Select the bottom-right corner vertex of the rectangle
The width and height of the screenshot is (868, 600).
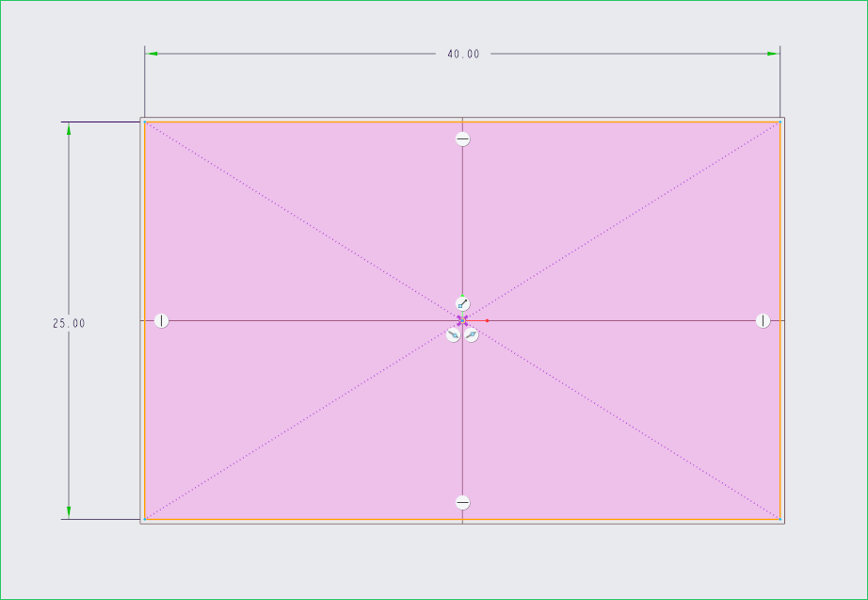coord(780,519)
